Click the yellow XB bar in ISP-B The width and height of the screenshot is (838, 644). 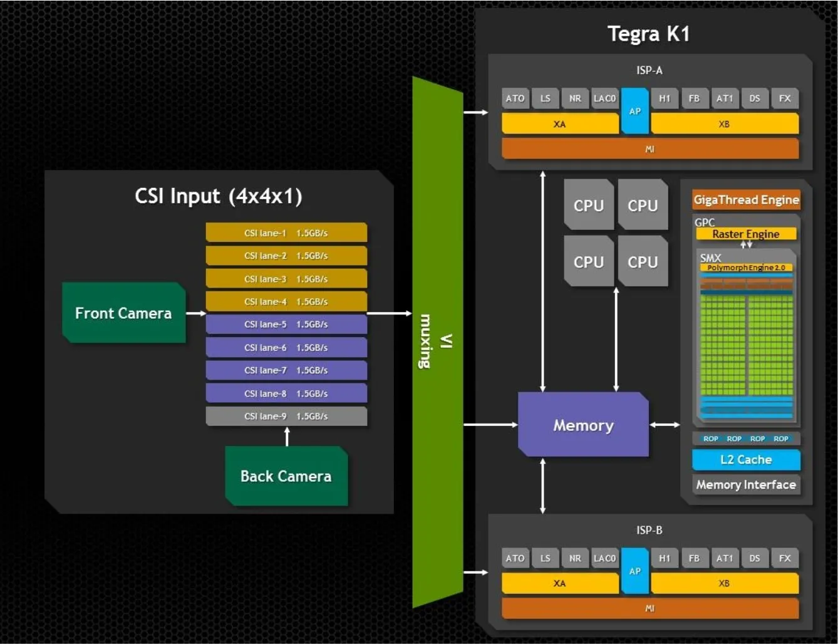pos(725,583)
